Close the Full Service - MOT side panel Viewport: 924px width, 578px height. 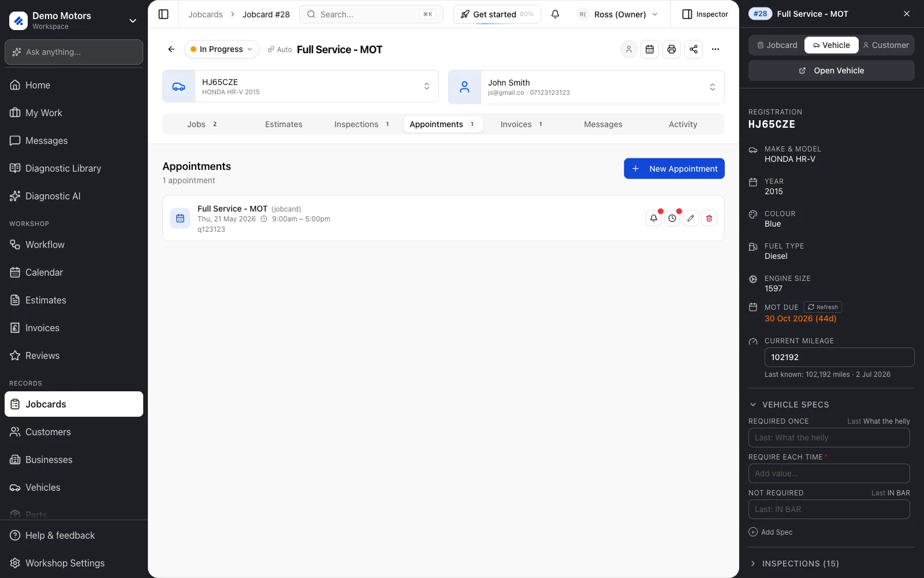[907, 14]
